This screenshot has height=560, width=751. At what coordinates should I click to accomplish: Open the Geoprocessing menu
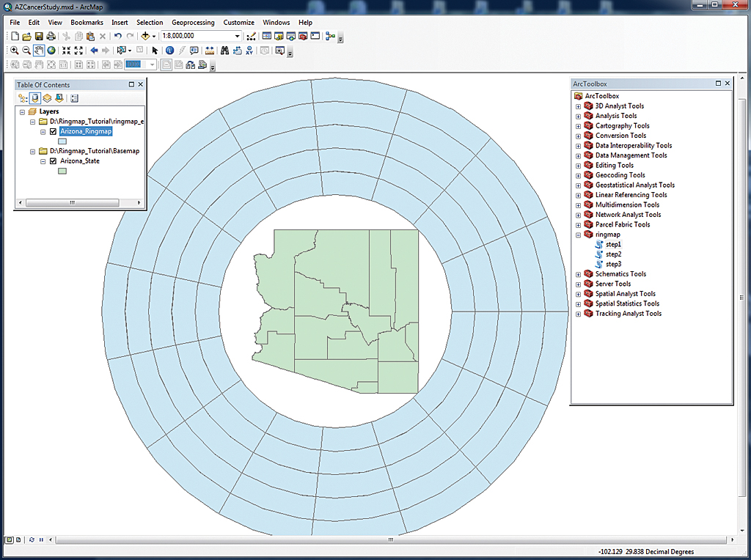[193, 23]
